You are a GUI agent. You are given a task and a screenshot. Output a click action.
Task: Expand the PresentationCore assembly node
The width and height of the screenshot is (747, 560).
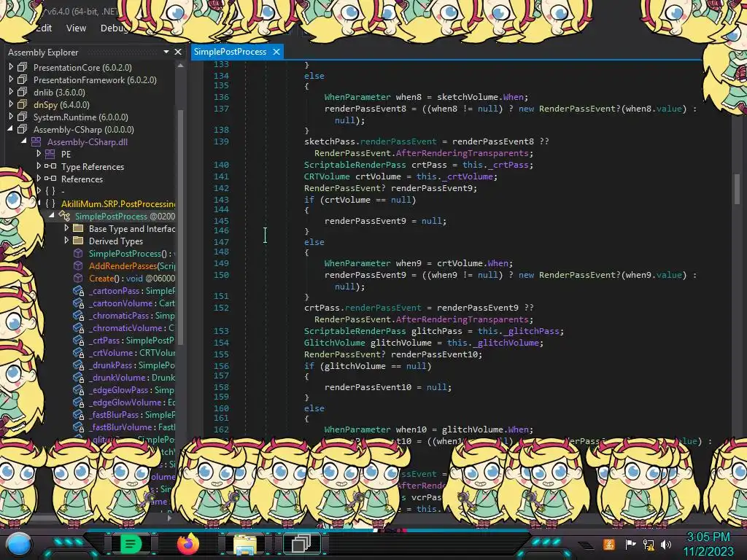11,67
